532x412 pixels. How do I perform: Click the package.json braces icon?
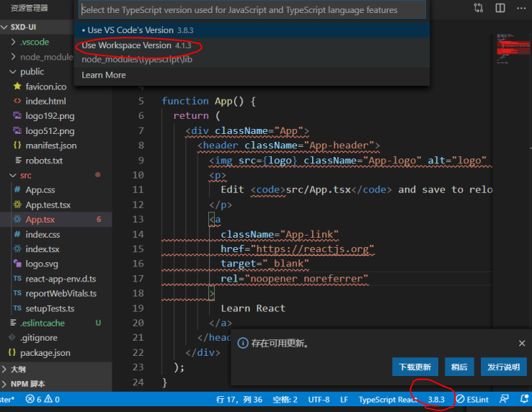tap(12, 352)
